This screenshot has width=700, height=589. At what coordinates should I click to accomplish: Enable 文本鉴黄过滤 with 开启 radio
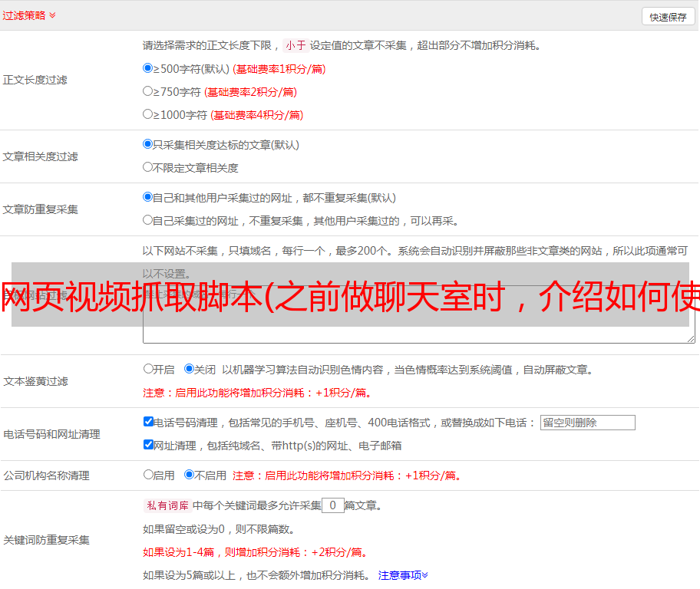tap(148, 369)
